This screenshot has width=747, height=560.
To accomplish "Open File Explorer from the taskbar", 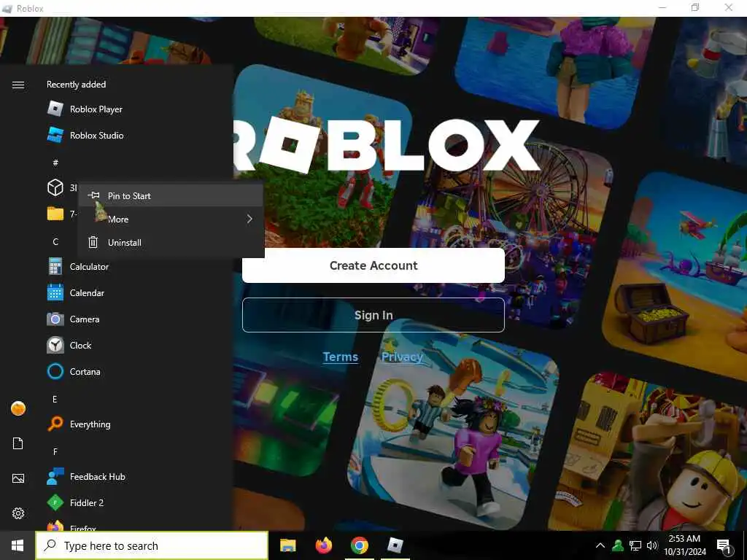I will coord(287,545).
